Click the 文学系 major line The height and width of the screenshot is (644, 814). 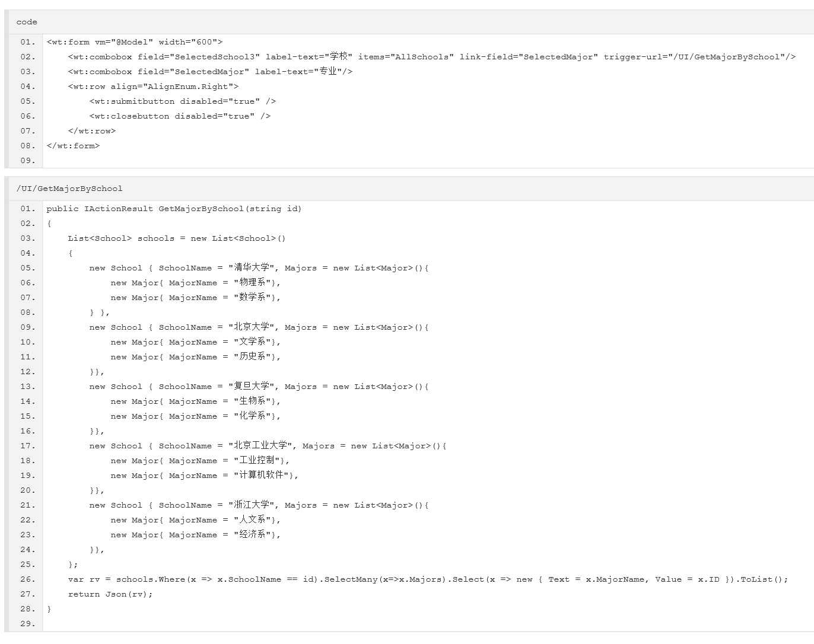tap(195, 342)
